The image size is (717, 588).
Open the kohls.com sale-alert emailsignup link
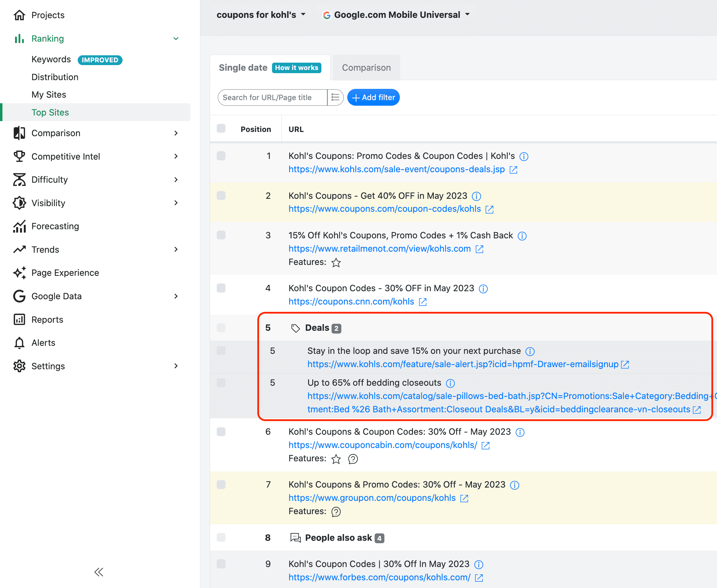click(463, 364)
